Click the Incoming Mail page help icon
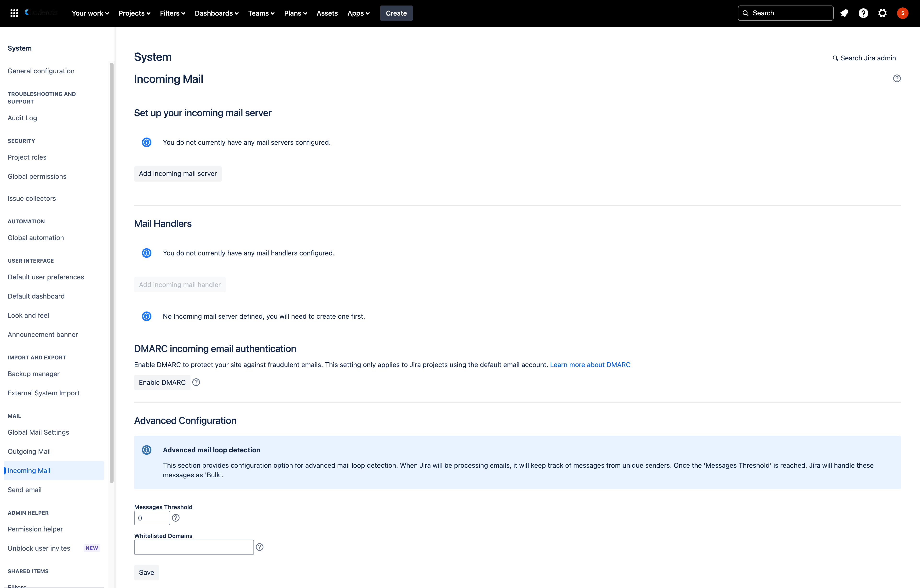Screen dimensions: 920x588 [897, 78]
